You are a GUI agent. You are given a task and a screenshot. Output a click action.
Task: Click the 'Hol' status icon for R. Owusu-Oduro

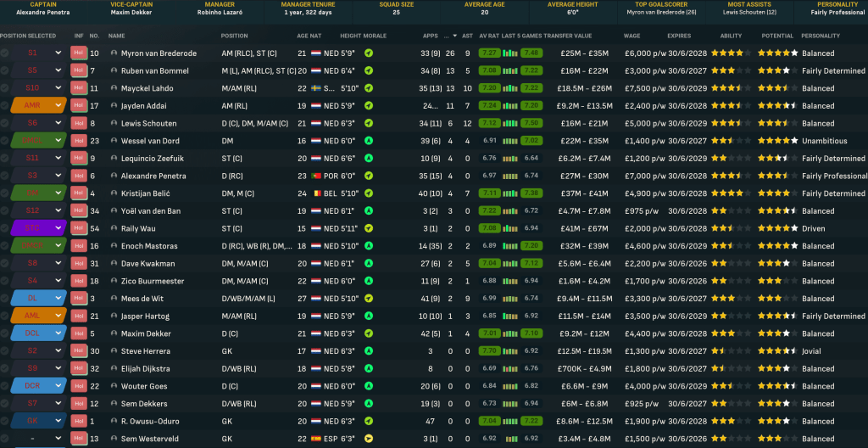point(79,421)
